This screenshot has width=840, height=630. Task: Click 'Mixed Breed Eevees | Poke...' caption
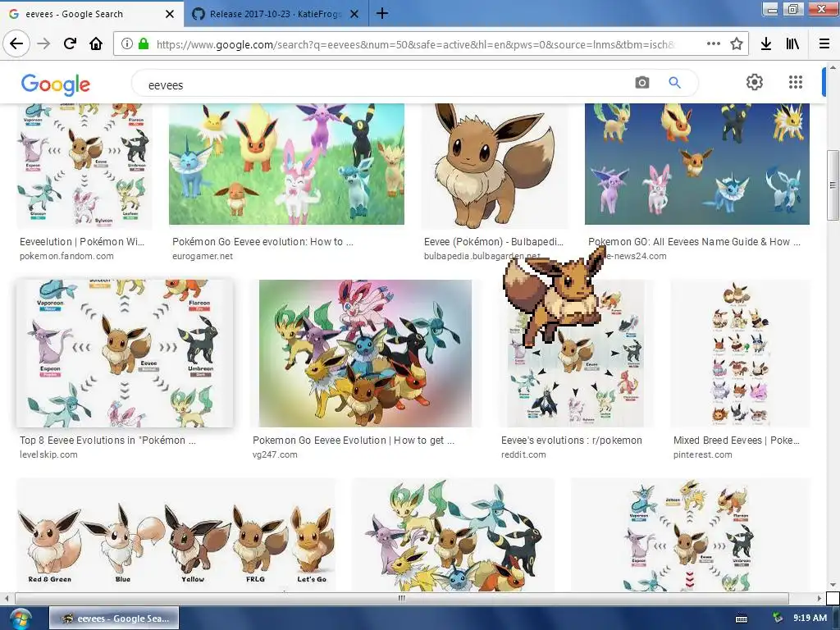pyautogui.click(x=736, y=441)
